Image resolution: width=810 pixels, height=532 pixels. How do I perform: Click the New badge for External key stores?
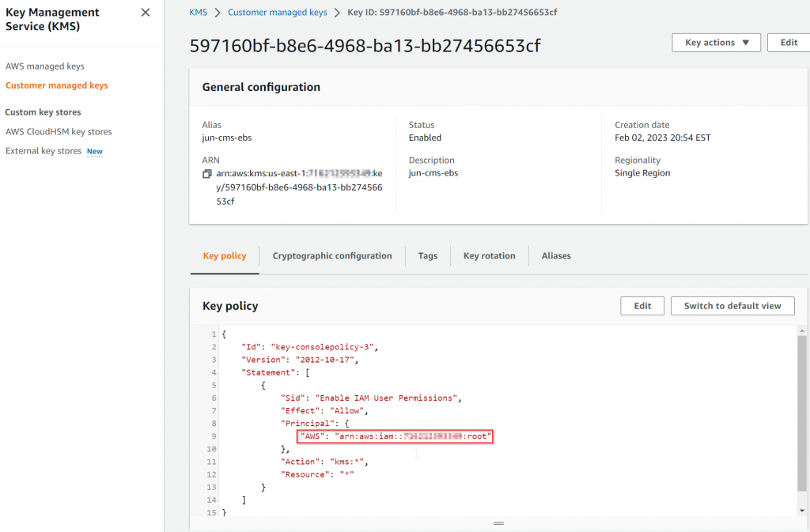(x=95, y=152)
